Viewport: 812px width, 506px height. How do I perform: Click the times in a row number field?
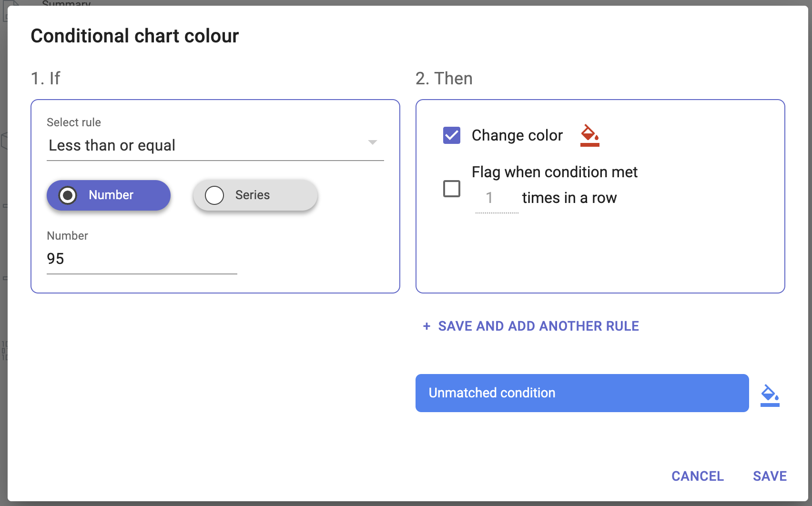[496, 198]
